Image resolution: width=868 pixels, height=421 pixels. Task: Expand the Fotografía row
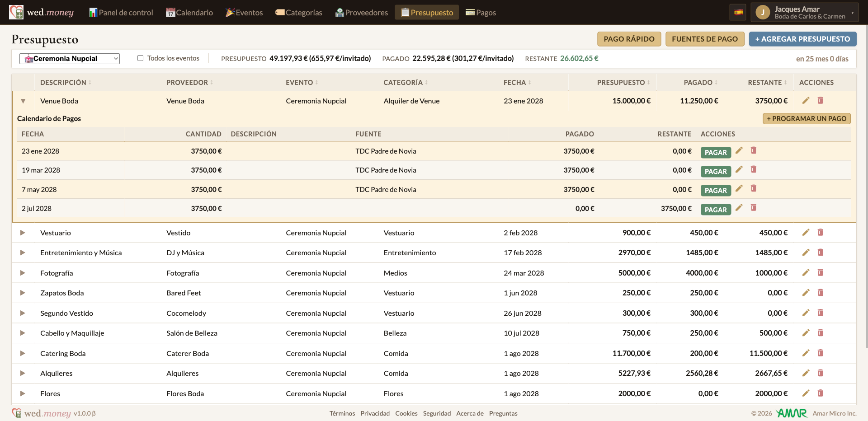point(23,273)
